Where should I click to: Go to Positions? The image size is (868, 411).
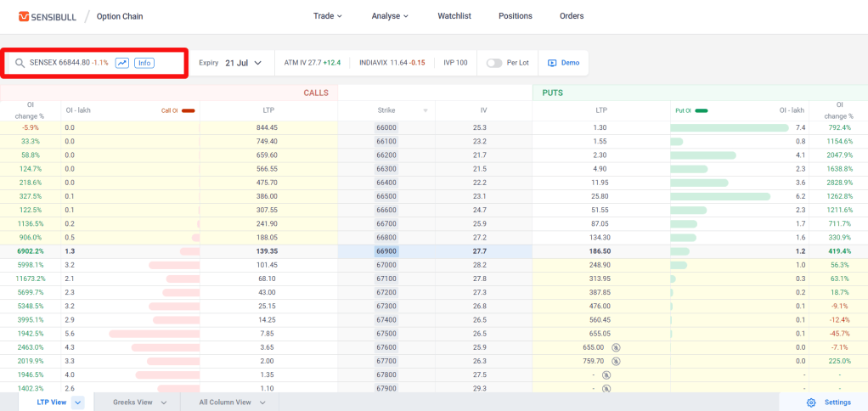(x=516, y=16)
